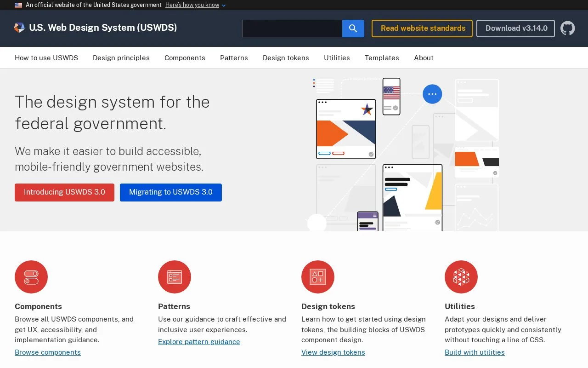Click "An official website of the United States government" text
The height and width of the screenshot is (368, 588).
coord(94,5)
